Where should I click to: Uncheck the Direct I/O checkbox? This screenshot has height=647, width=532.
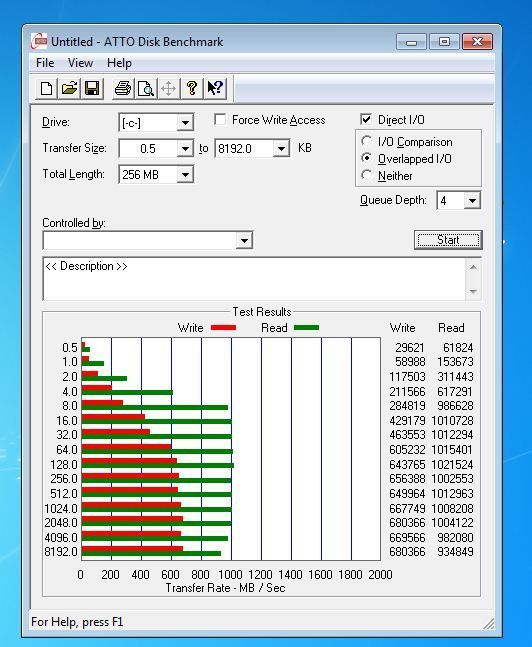pyautogui.click(x=366, y=119)
